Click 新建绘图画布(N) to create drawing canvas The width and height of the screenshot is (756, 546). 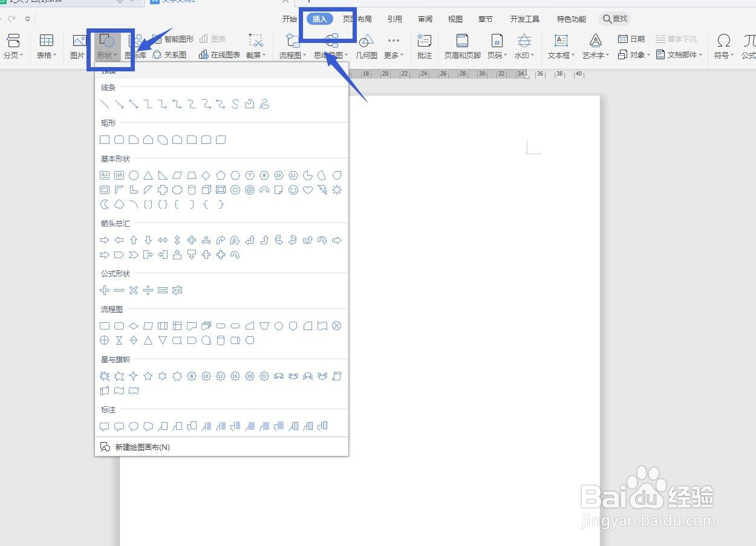[135, 447]
